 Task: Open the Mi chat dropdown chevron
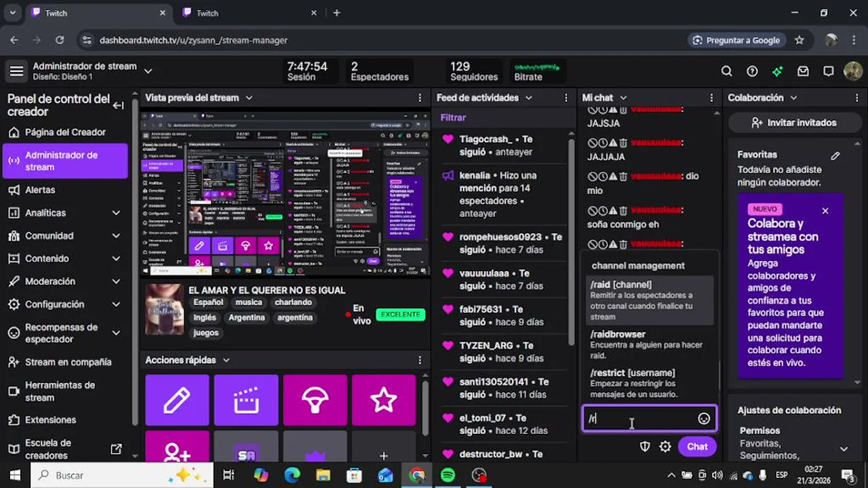[x=623, y=98]
